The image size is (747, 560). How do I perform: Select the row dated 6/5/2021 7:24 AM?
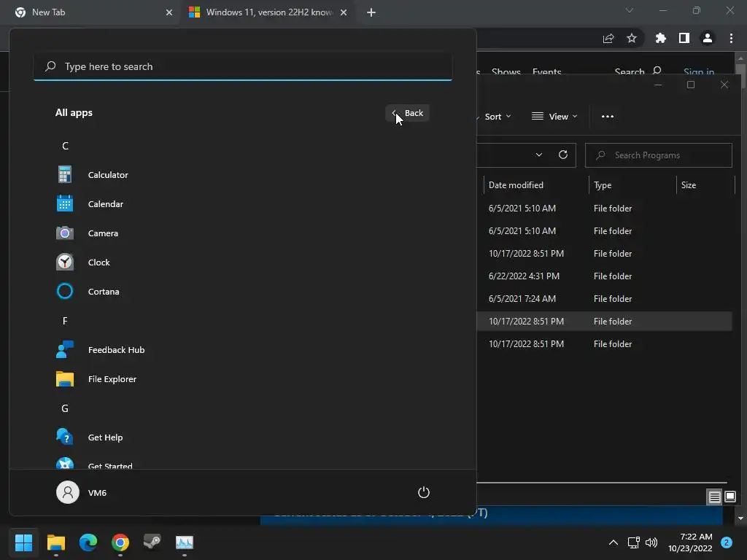604,298
